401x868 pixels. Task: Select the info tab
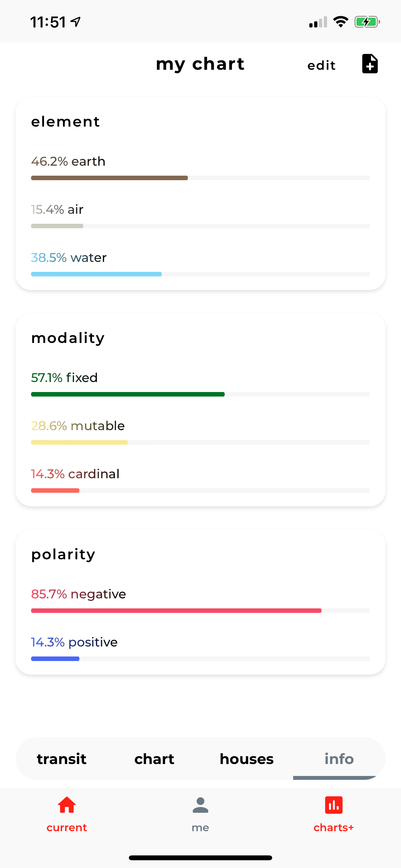pos(339,759)
